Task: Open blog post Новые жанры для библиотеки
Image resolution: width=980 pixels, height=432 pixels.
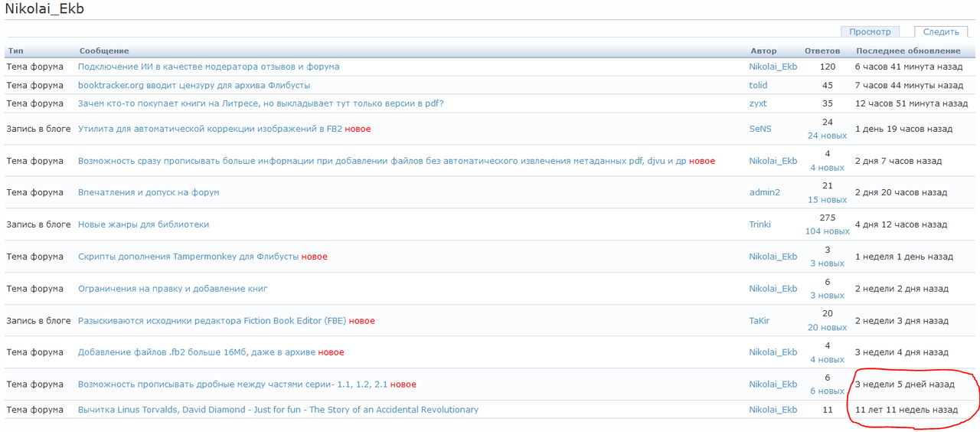Action: click(143, 224)
